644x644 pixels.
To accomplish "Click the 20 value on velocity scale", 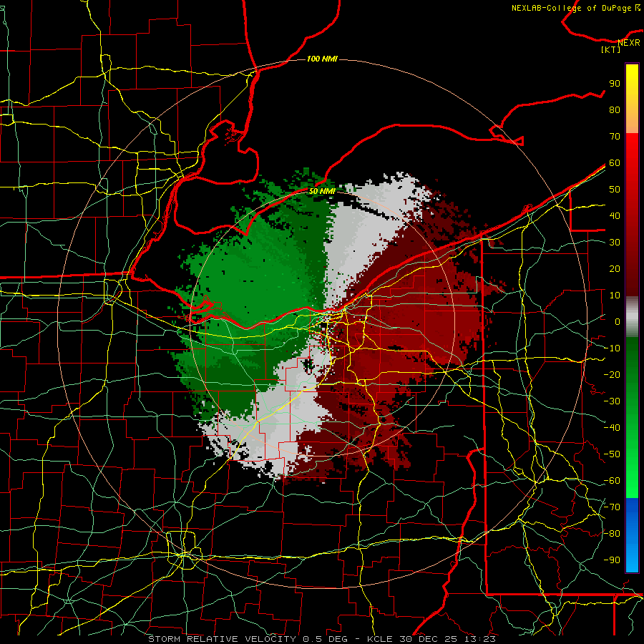I will coord(615,268).
